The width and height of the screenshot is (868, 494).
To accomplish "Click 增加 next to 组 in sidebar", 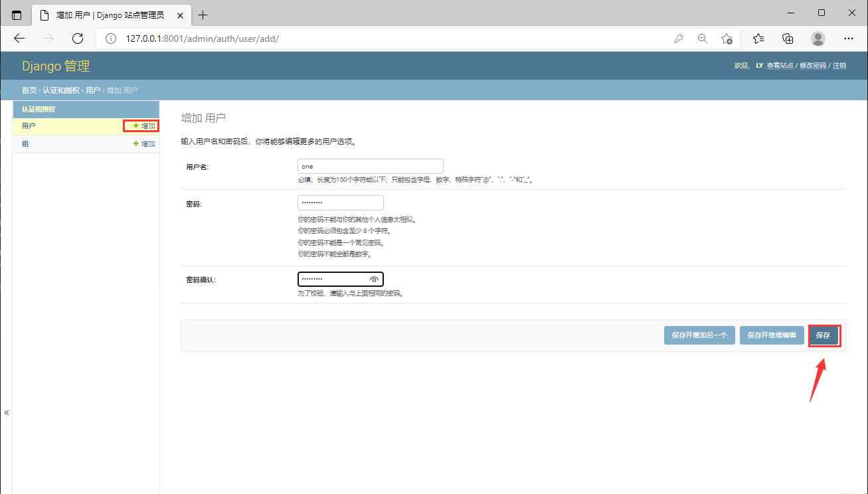I will pyautogui.click(x=144, y=143).
